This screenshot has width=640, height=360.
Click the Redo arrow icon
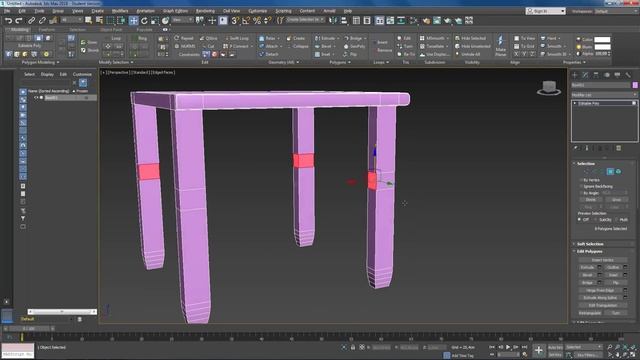coord(19,20)
